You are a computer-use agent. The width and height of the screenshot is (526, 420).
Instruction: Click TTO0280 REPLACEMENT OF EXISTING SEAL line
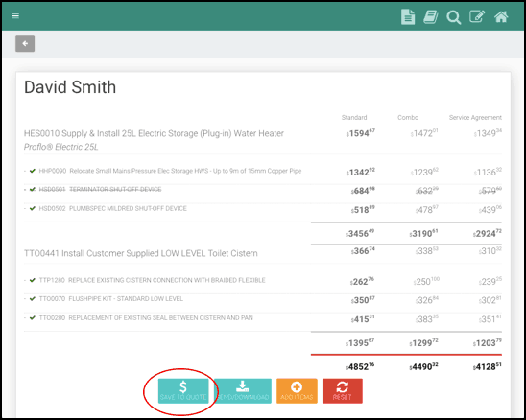tap(146, 317)
